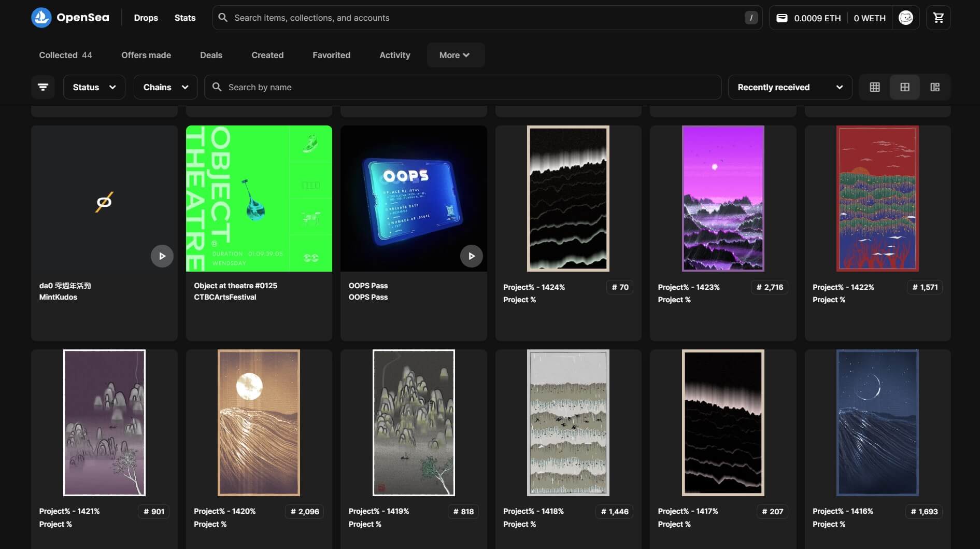Toggle the filter sidebar icon
The height and width of the screenshot is (549, 980).
[43, 87]
